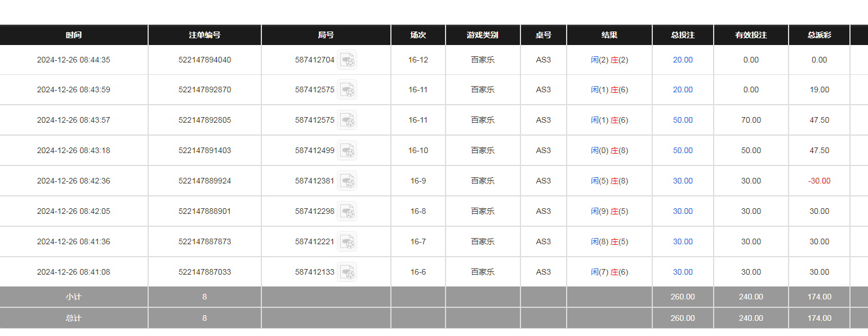Click the 30.00 total bet link for session 16-6

coord(683,272)
